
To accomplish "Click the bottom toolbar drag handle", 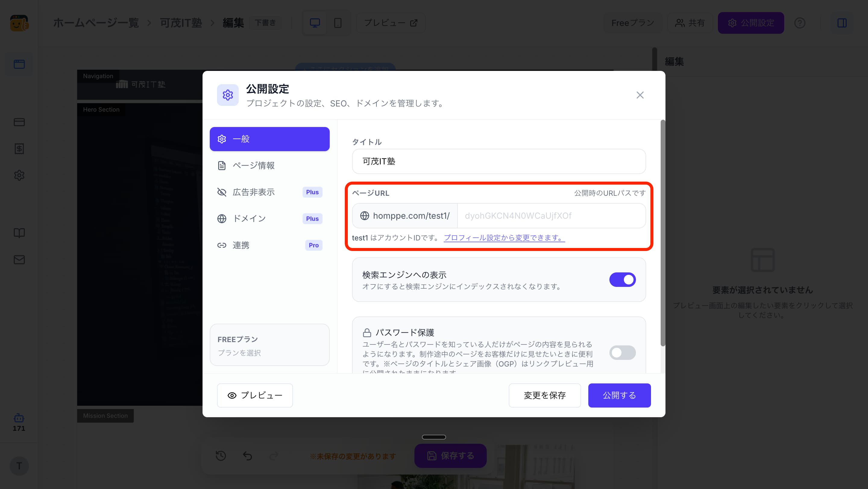I will coord(434,437).
